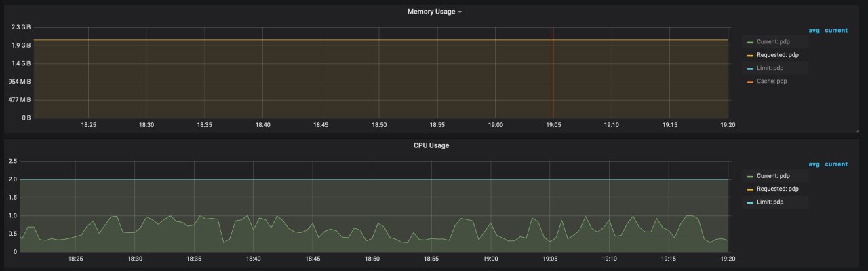868x271 pixels.
Task: Toggle Requested: pdp series in CPU legend
Action: pyautogui.click(x=777, y=189)
